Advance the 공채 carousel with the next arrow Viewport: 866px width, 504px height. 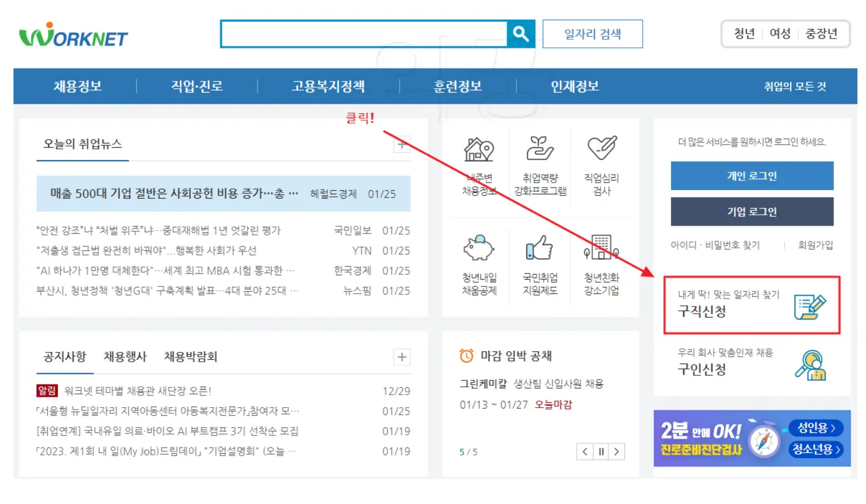point(616,452)
